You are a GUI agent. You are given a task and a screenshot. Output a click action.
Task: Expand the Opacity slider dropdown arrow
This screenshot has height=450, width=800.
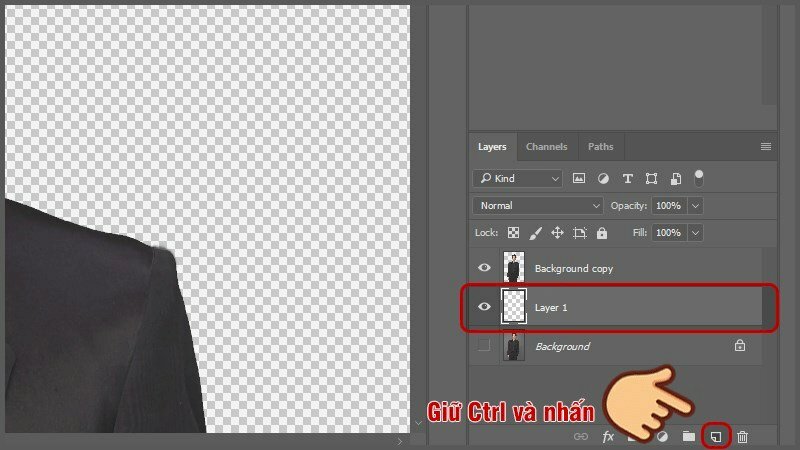click(x=695, y=205)
